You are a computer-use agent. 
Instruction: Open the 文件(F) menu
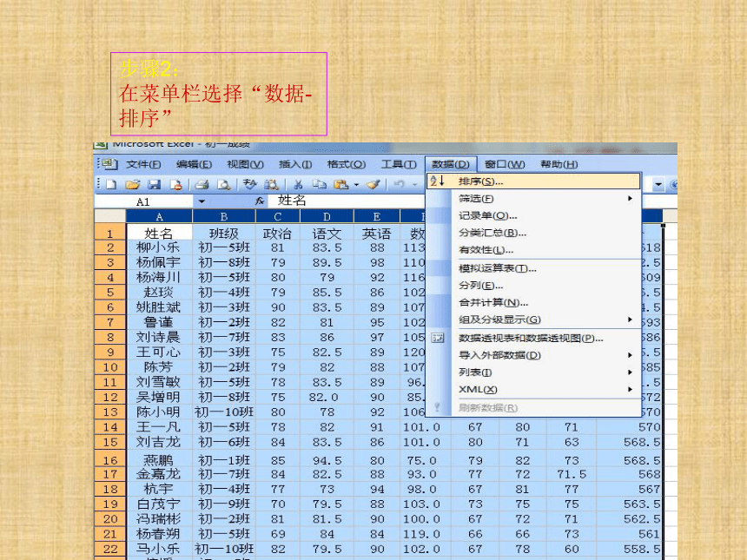click(143, 164)
